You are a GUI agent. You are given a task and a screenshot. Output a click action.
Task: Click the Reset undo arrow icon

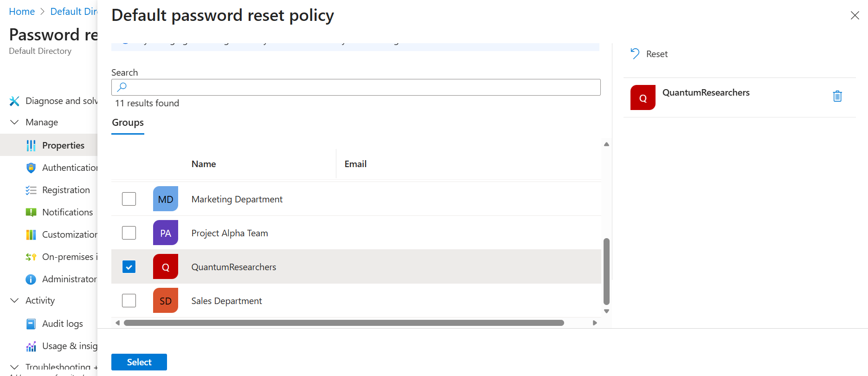(x=635, y=54)
